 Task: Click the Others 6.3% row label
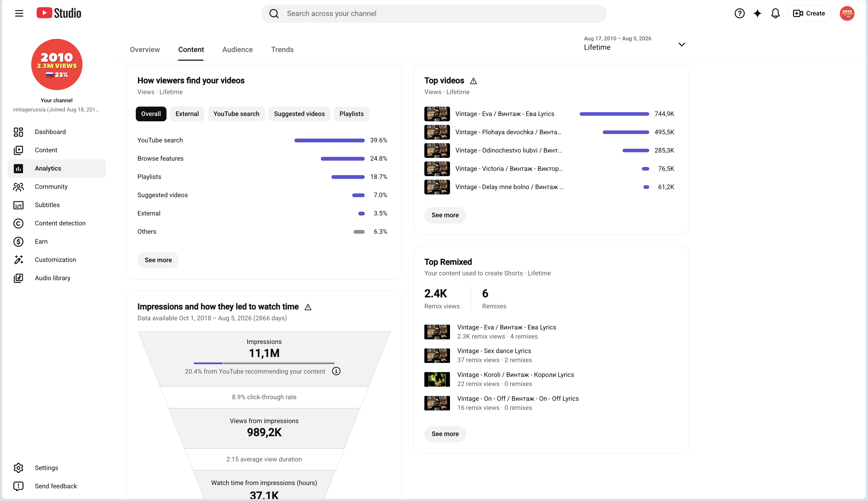coord(146,231)
